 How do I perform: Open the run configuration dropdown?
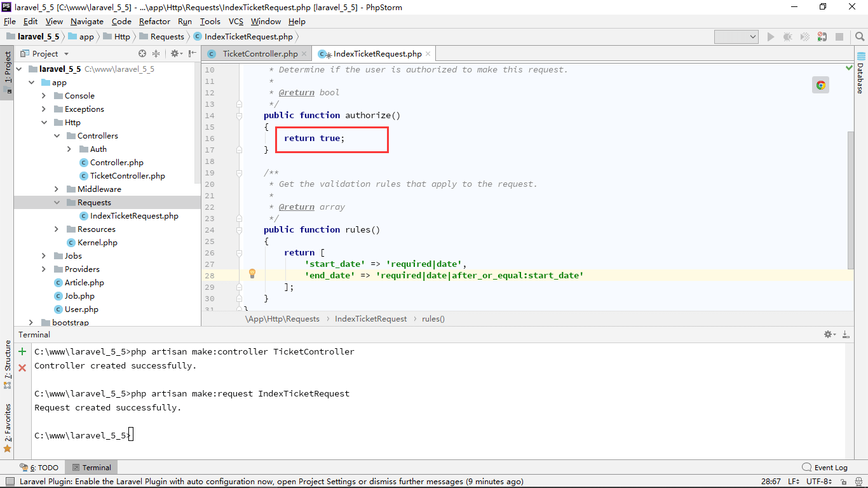[x=736, y=37]
